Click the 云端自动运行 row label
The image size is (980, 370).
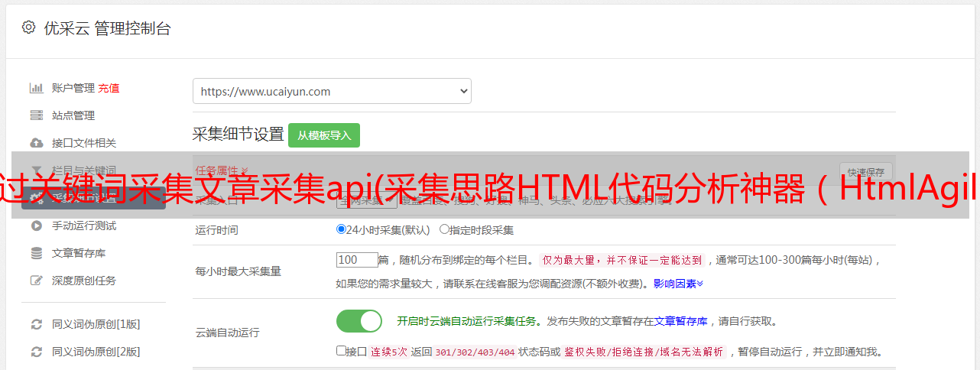pos(228,333)
